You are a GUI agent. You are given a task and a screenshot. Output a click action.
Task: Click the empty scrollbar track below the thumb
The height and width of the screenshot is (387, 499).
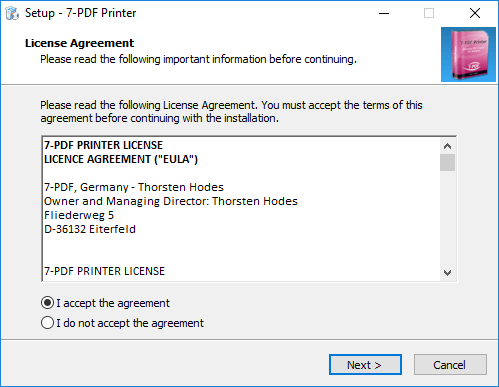pos(447,218)
